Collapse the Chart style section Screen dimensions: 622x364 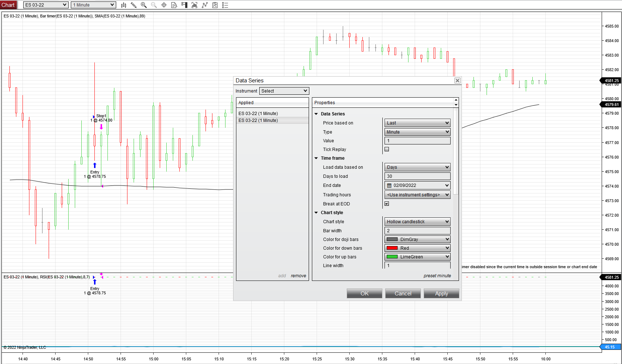point(316,213)
